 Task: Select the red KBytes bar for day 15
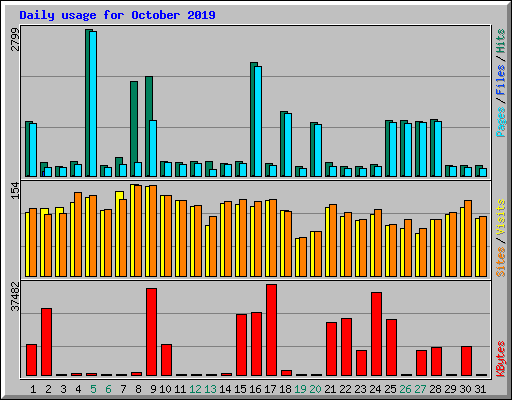tap(242, 345)
